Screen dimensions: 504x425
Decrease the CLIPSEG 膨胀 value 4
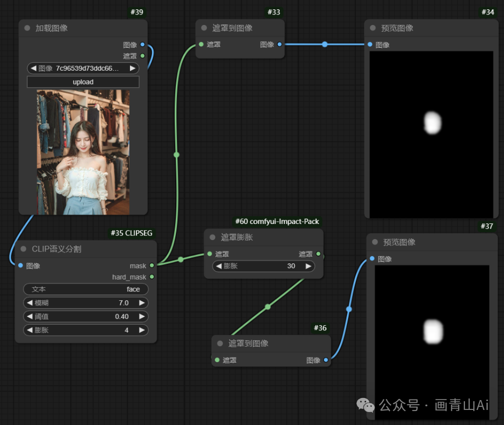[30, 330]
